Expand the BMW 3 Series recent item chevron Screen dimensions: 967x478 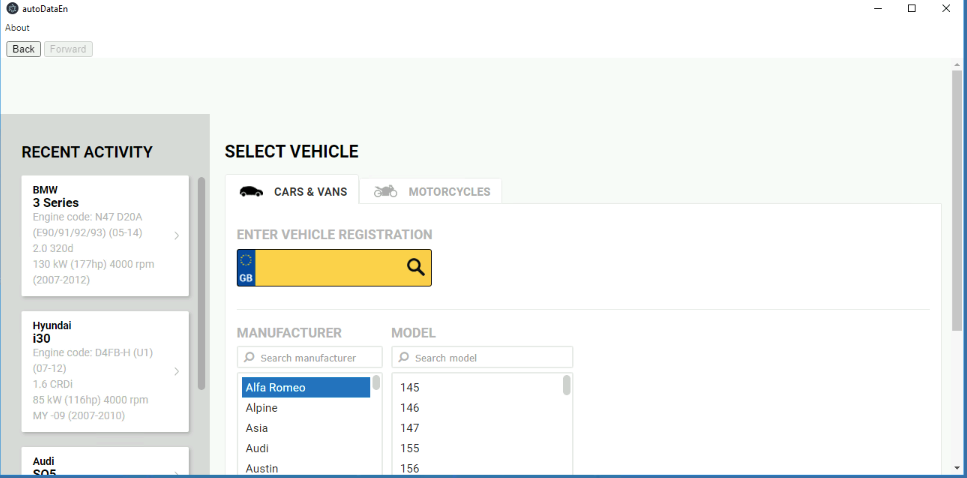(176, 236)
